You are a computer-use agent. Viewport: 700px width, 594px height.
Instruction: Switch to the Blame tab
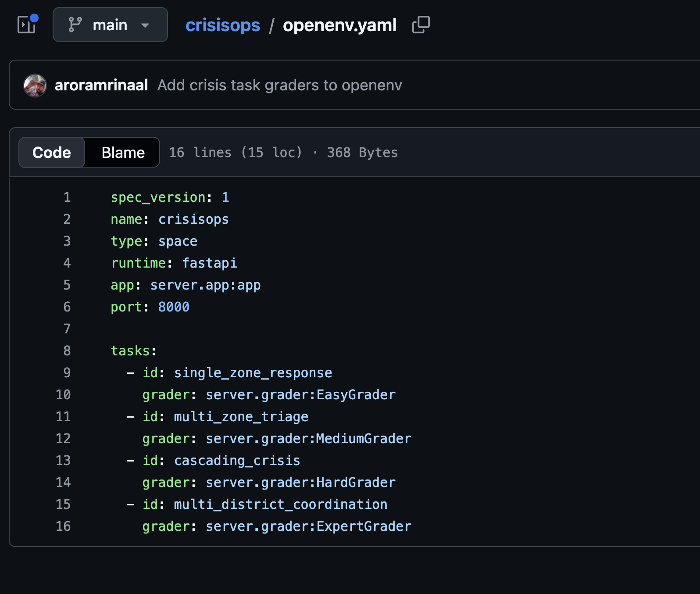pos(123,152)
